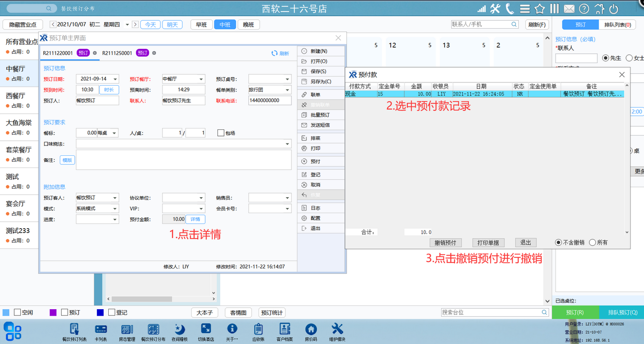Tick the 包场 checkbox
The image size is (644, 344).
point(220,133)
